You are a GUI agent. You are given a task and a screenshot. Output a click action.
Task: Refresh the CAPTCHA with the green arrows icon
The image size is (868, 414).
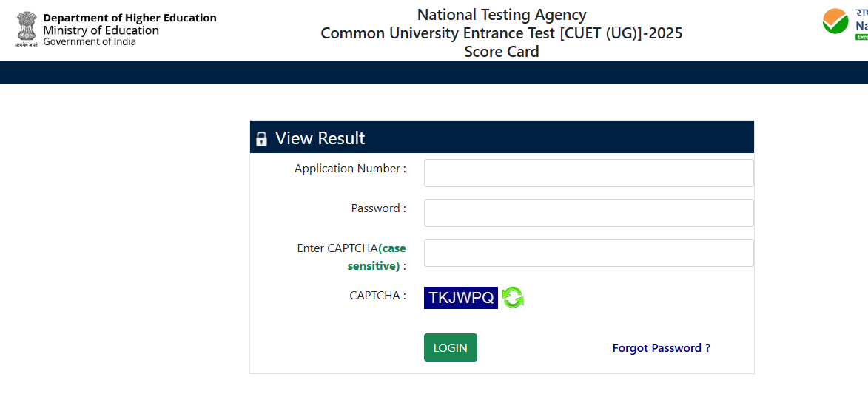click(x=513, y=297)
